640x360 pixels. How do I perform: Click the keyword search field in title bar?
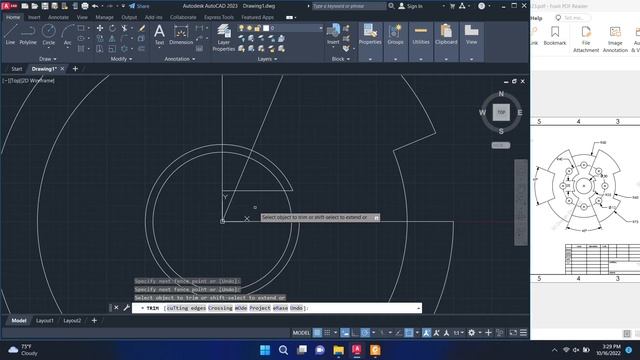coord(349,6)
